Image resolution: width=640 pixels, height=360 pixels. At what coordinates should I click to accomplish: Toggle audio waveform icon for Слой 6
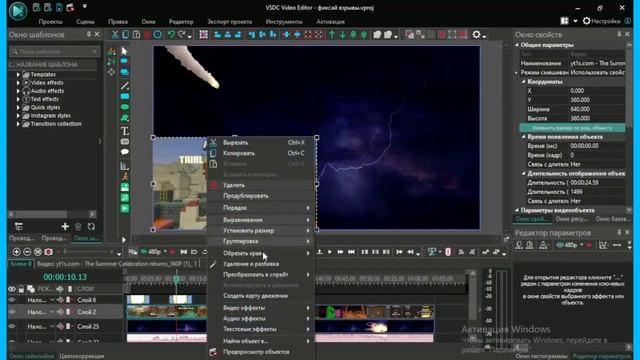[60, 300]
